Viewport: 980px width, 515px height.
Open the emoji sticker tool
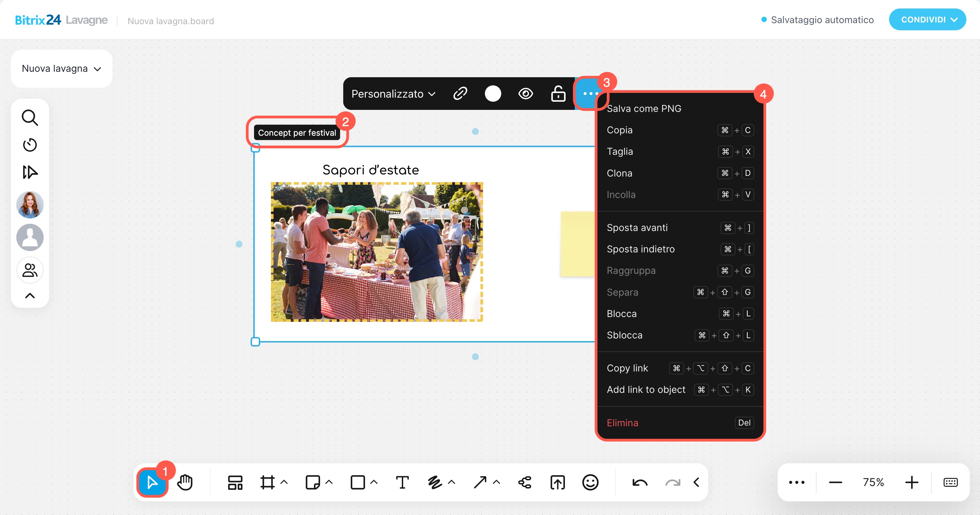pos(590,482)
